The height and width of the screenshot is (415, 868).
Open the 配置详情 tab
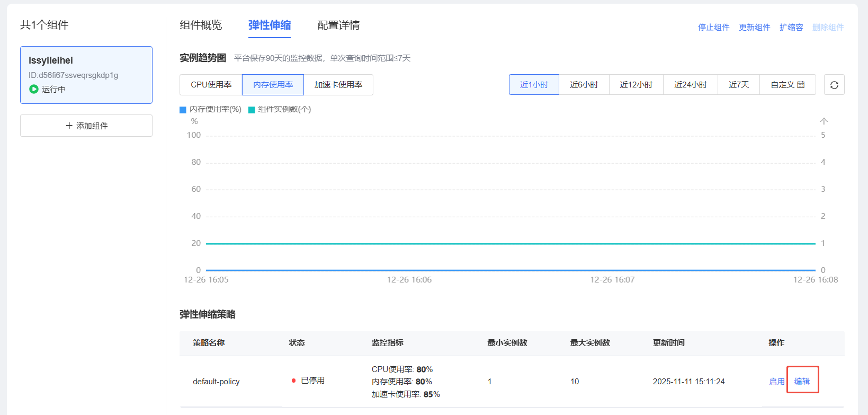point(338,25)
